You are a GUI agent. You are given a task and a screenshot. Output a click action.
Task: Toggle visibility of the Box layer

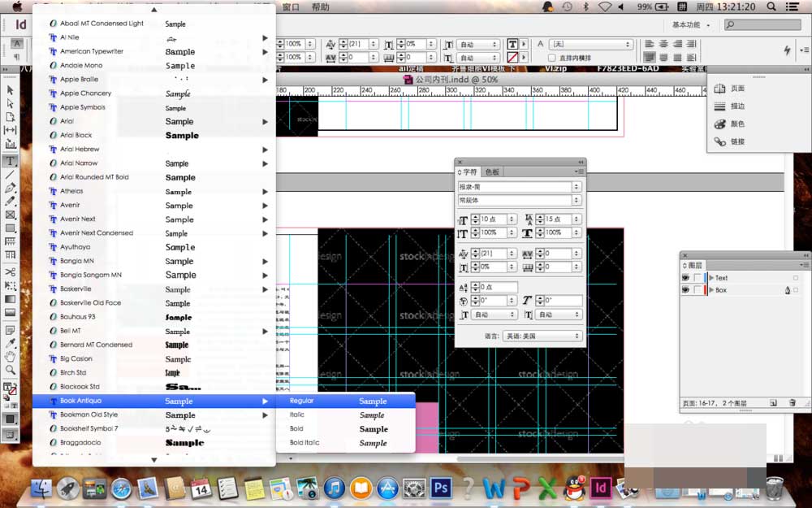point(687,290)
